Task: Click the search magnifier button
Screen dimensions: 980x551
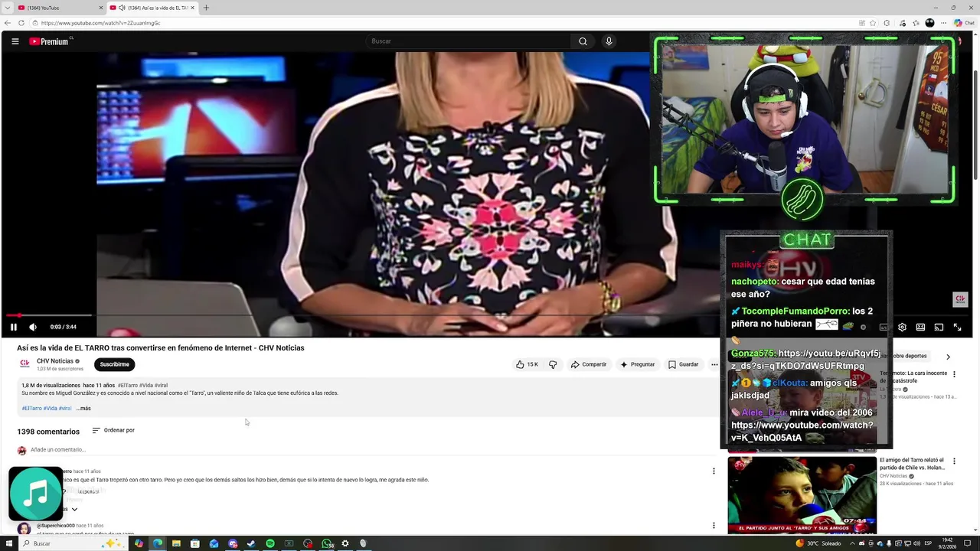Action: 583,41
